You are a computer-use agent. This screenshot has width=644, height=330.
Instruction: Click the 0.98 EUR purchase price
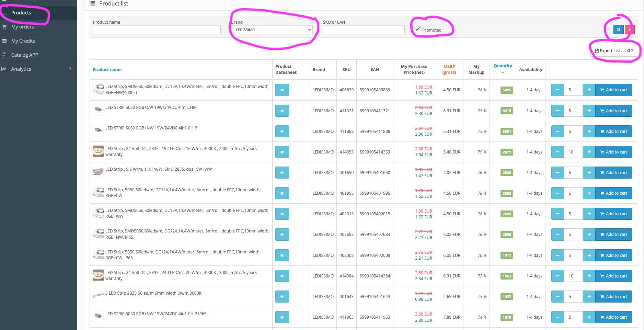coord(424,299)
